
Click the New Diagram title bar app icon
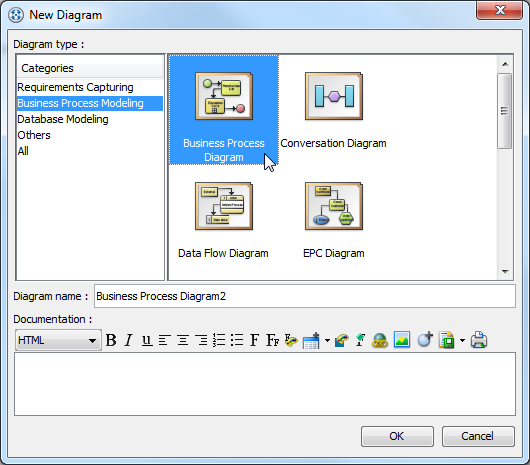coord(16,15)
